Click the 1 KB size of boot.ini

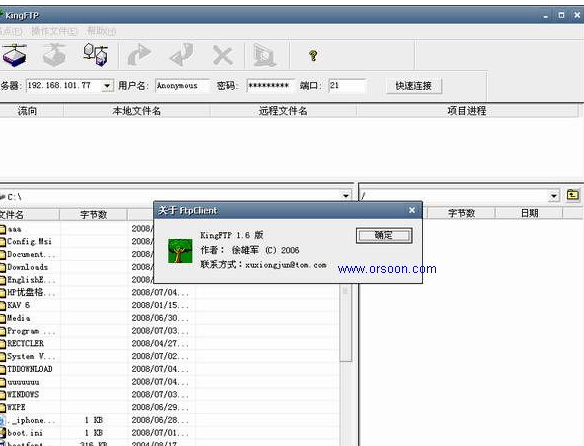(x=93, y=433)
